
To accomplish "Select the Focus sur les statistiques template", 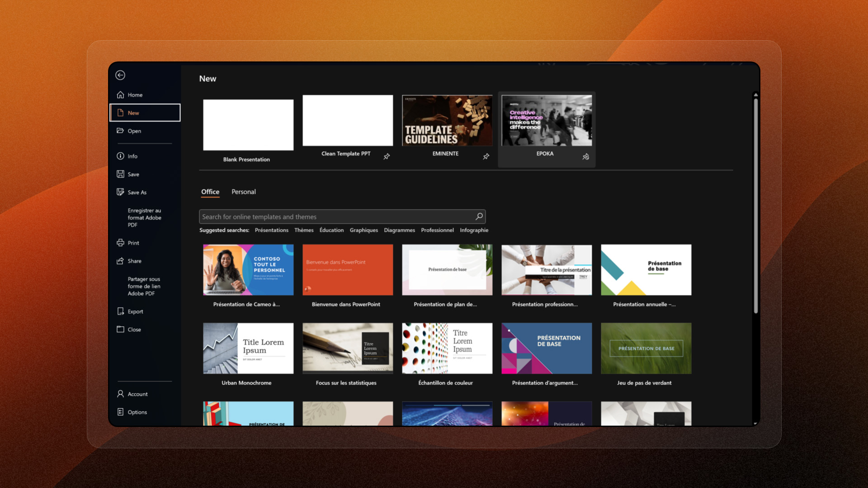I will pos(348,348).
